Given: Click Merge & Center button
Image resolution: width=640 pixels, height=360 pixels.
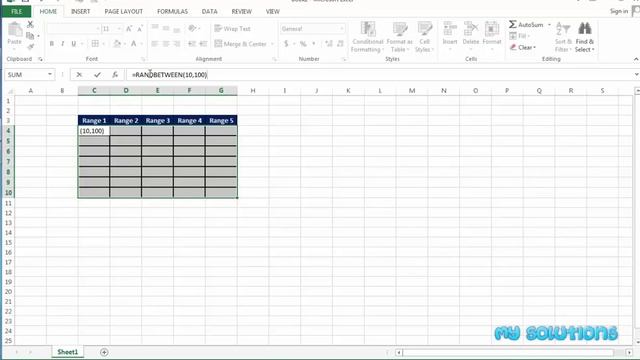Looking at the screenshot, I should click(x=240, y=44).
